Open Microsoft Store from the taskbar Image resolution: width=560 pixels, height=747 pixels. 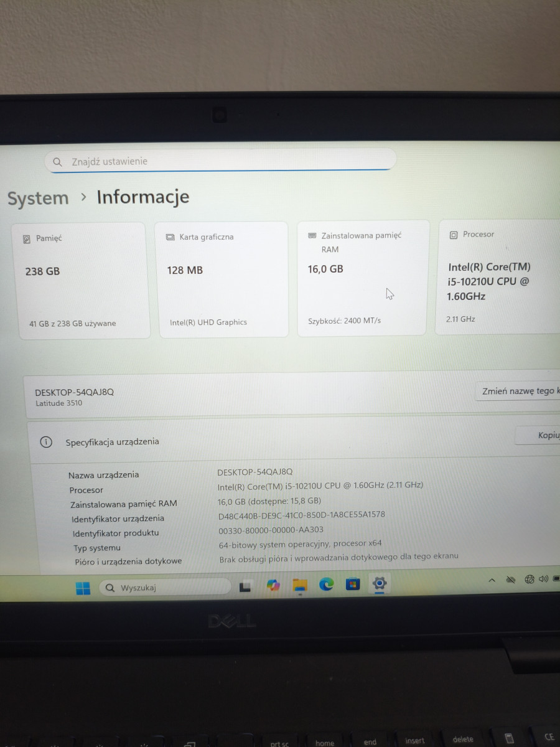pos(353,584)
